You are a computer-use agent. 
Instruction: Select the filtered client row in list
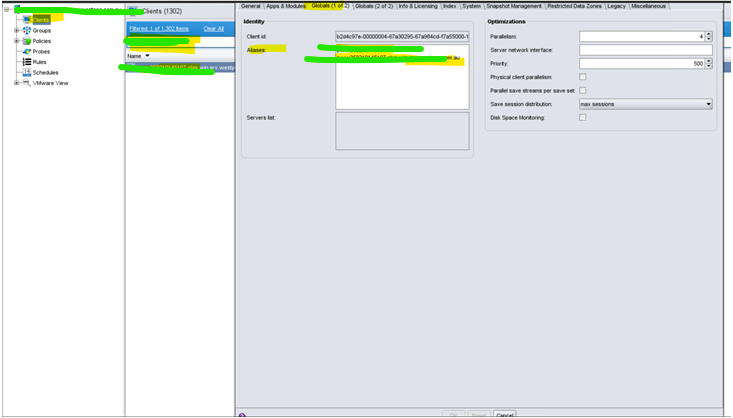[180, 67]
